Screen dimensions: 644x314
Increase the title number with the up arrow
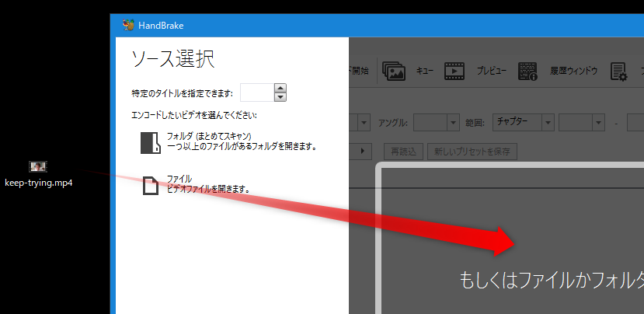point(280,88)
